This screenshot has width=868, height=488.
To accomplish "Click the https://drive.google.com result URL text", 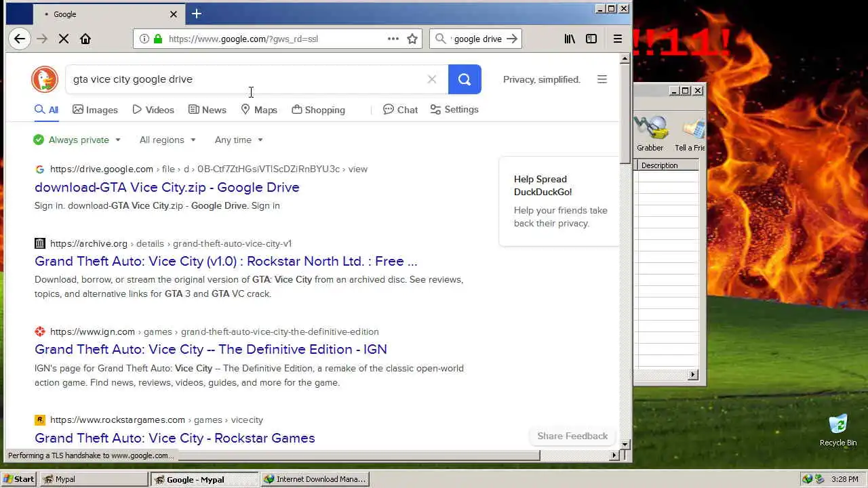I will point(102,169).
